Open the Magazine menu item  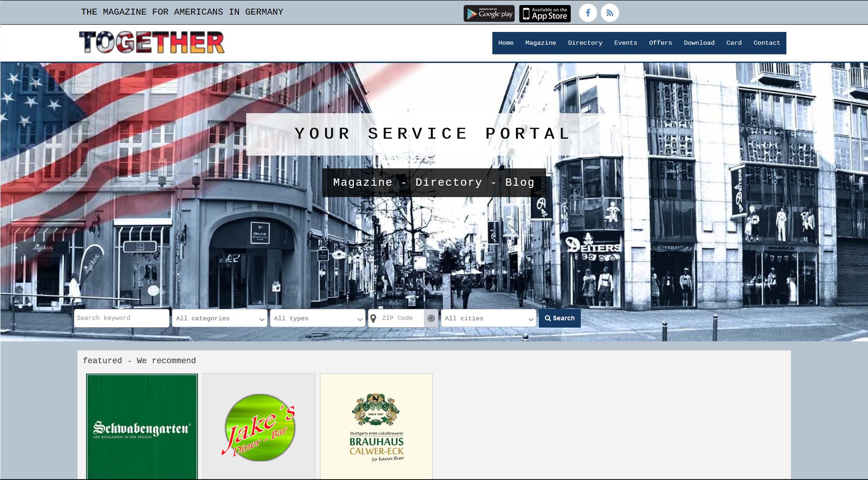(540, 43)
